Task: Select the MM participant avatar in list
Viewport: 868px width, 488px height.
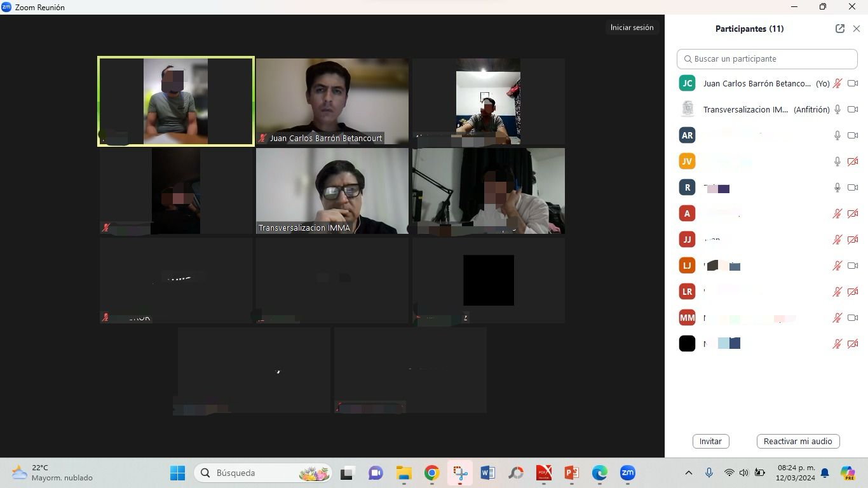Action: 687,318
